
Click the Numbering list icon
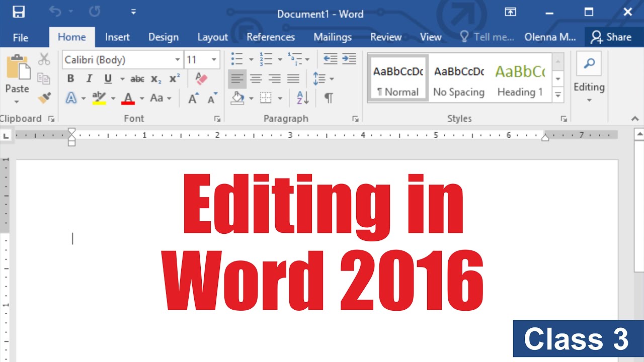point(266,59)
